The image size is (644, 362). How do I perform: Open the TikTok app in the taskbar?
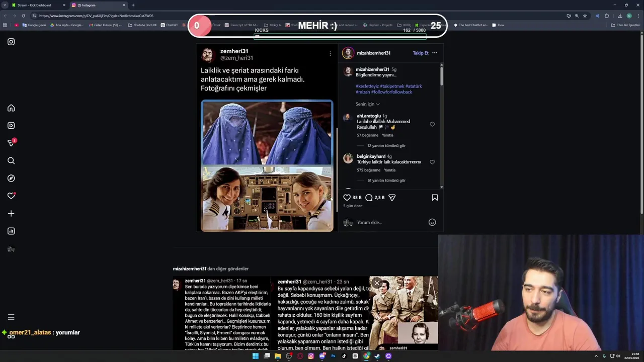pyautogui.click(x=344, y=356)
